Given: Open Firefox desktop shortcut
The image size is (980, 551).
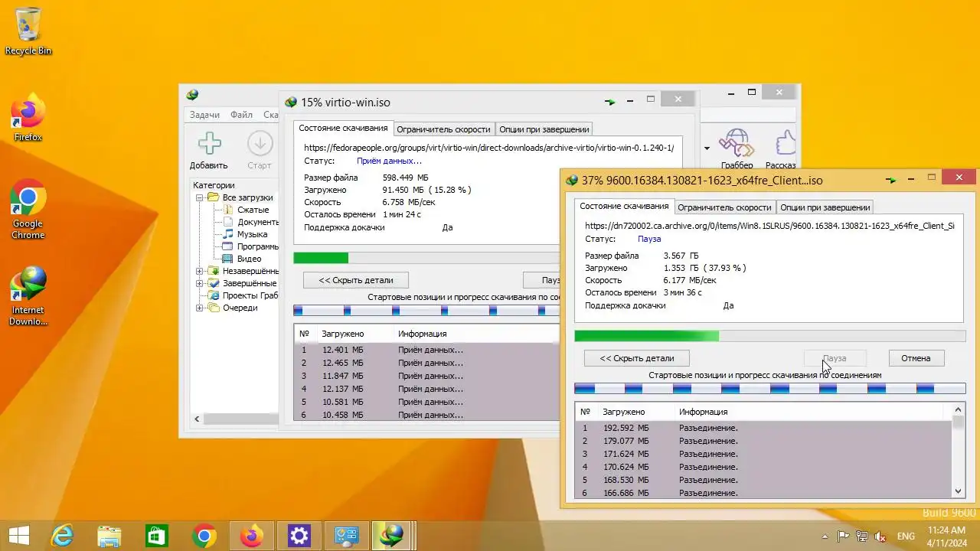Looking at the screenshot, I should 28,119.
